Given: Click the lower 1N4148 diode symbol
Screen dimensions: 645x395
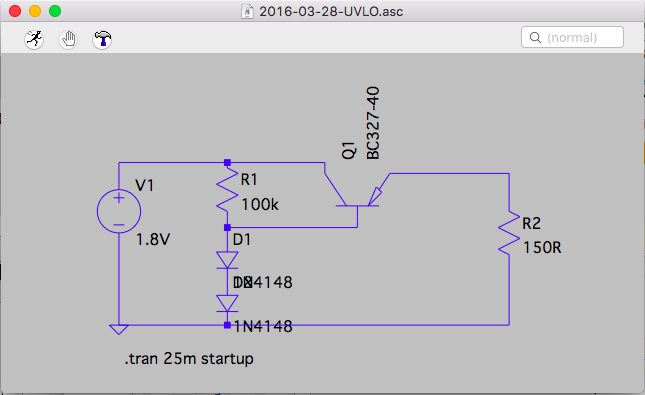Looking at the screenshot, I should coord(227,304).
